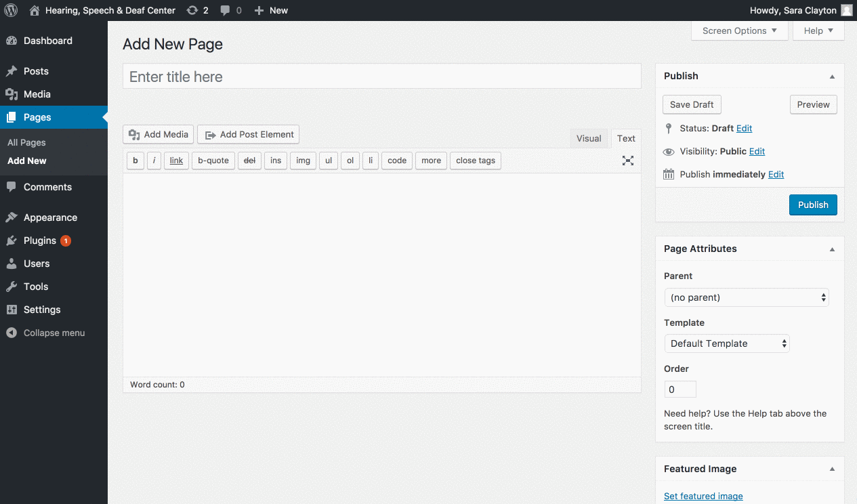Click the Posts pushpin icon
The height and width of the screenshot is (504, 857).
12,71
